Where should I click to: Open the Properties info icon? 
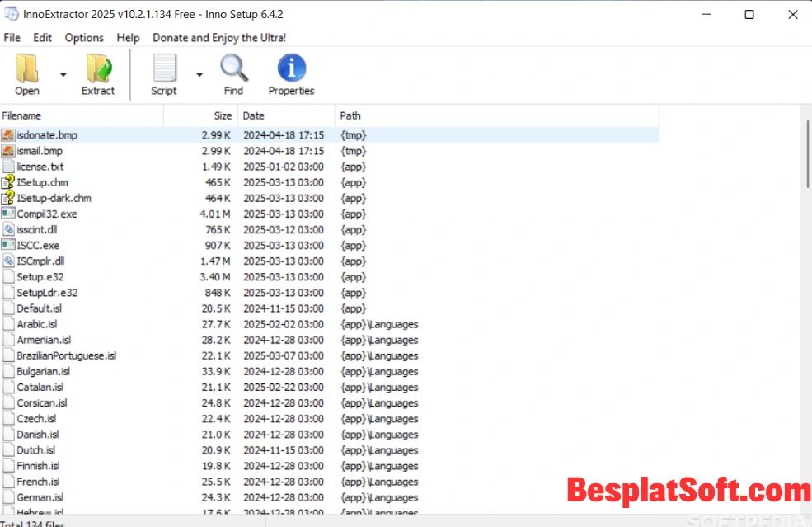point(291,68)
